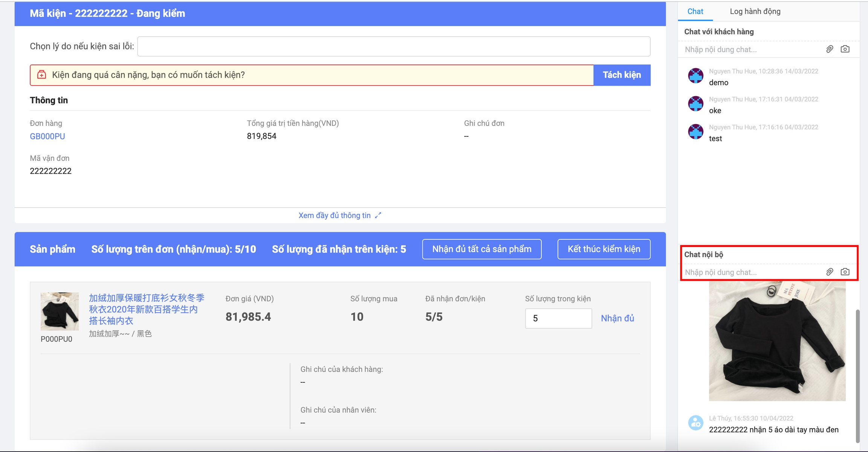The width and height of the screenshot is (868, 452).
Task: Click attachment paperclip in internal chat
Action: click(830, 272)
